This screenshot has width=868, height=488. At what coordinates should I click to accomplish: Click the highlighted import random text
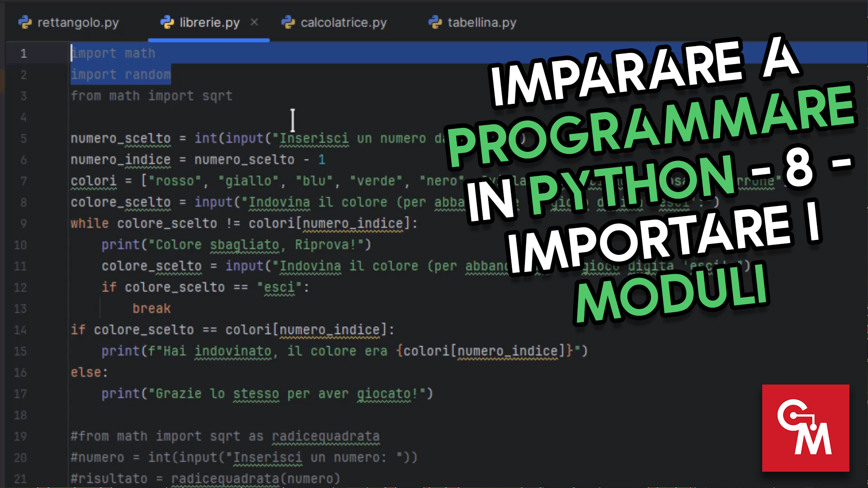pyautogui.click(x=120, y=75)
